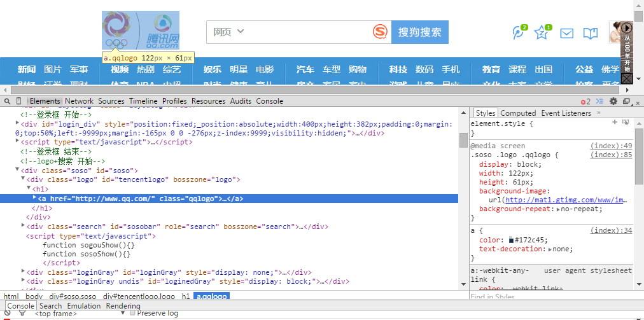This screenshot has height=320, width=644.
Task: Select the div#tencentlogo.logo breadcrumb
Action: pyautogui.click(x=139, y=296)
